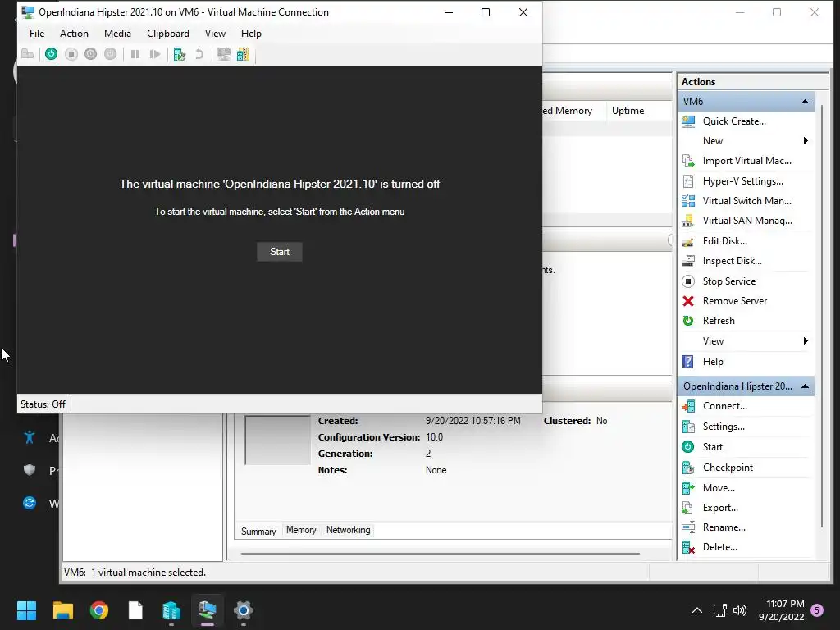The image size is (840, 630).
Task: Click the Share/resources toolbar icon at right end
Action: (x=243, y=54)
